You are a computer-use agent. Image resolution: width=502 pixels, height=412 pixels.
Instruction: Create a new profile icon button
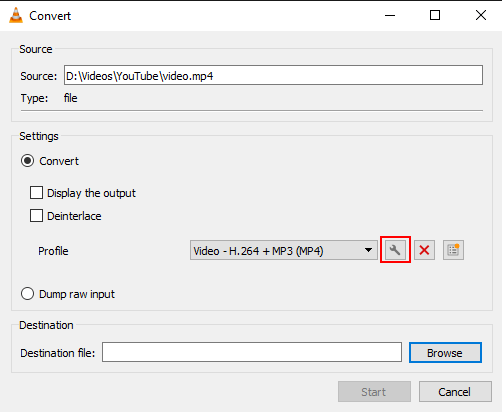coord(453,250)
